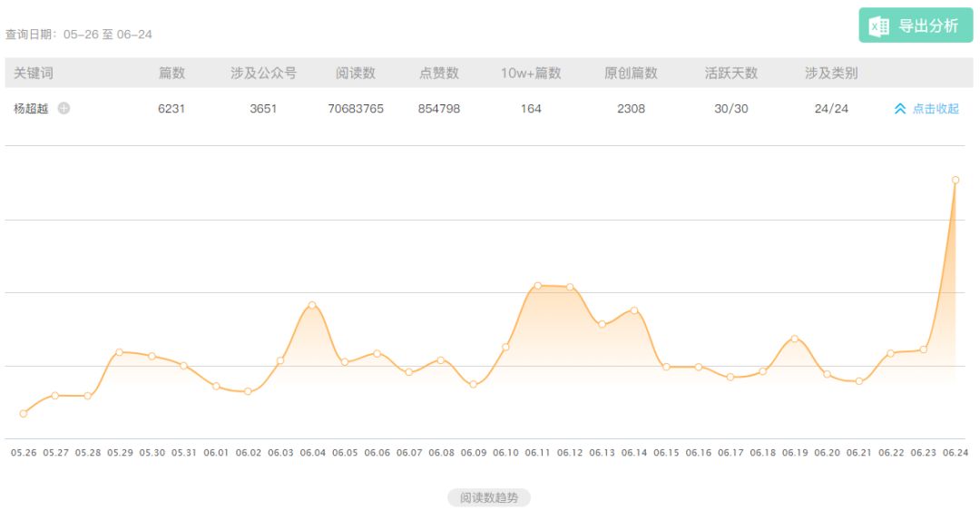Select the data point at 06.11
The width and height of the screenshot is (980, 511).
pyautogui.click(x=538, y=286)
